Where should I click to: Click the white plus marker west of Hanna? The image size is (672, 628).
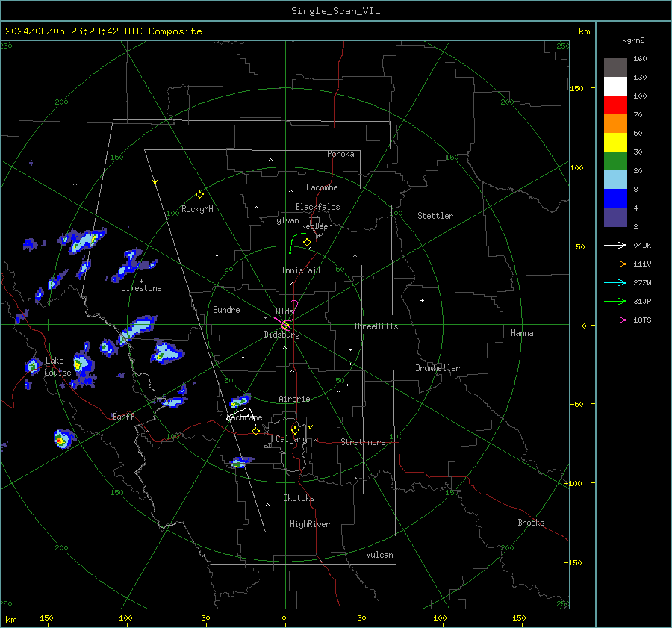point(422,300)
